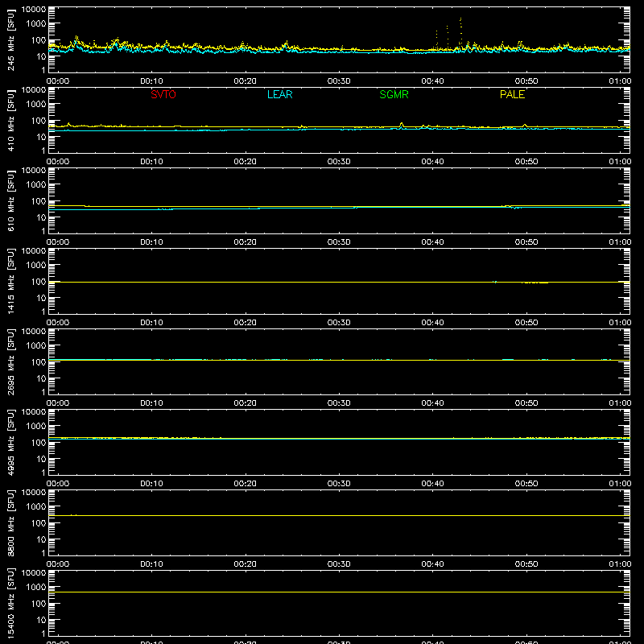
Task: Click the 100 y-axis label of 610 MHz plot
Action: (39, 201)
